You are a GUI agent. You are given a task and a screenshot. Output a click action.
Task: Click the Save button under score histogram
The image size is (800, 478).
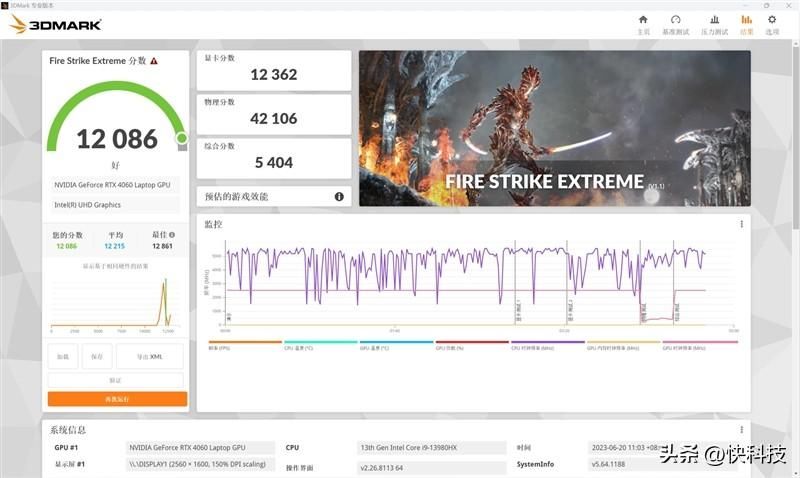(97, 356)
